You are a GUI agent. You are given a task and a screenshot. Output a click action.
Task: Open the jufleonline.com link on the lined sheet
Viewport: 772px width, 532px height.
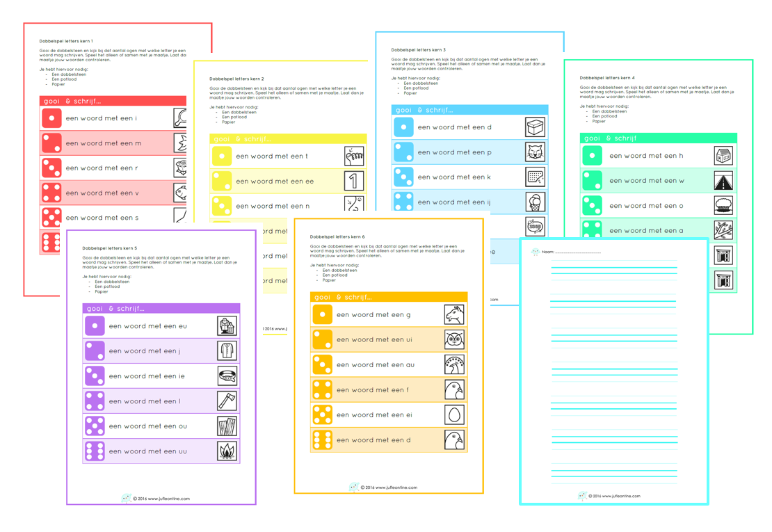tap(615, 497)
